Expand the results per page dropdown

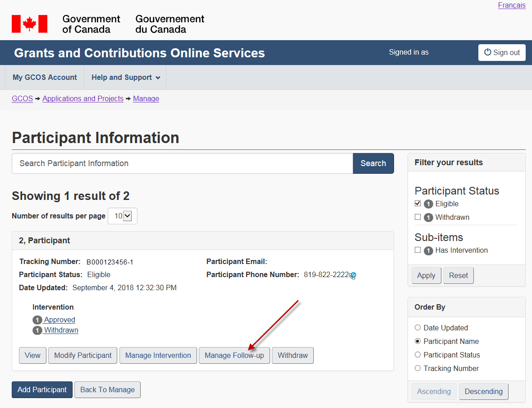click(122, 216)
